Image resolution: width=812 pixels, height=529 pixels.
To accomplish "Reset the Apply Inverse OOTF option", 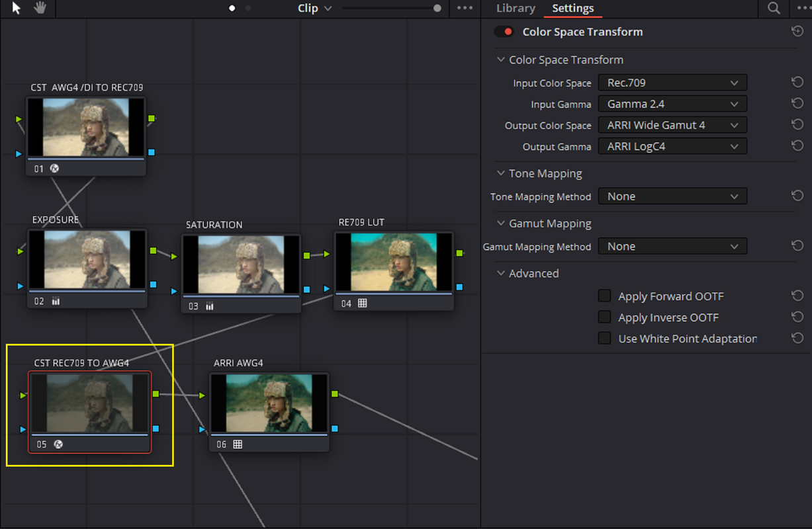I will coord(797,317).
